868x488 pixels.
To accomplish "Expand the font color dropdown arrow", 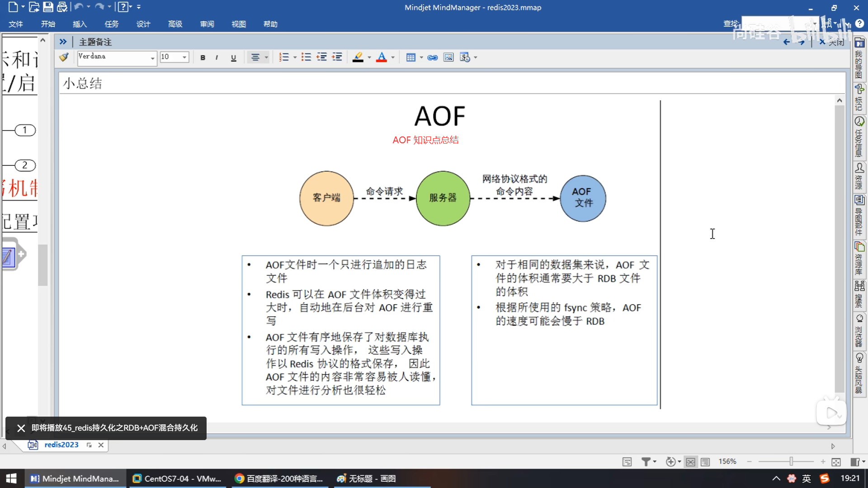I will 393,57.
